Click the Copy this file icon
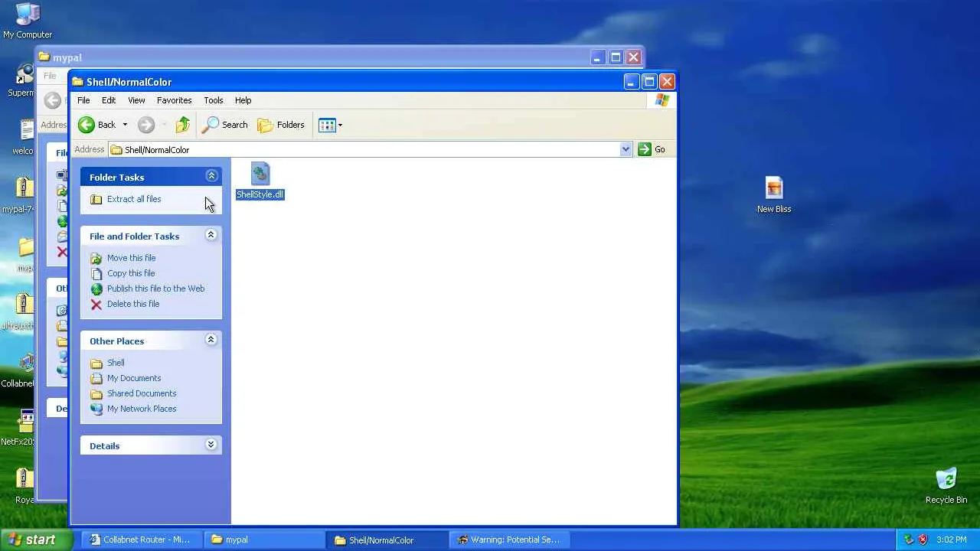Screen dimensions: 980x551 pyautogui.click(x=96, y=273)
